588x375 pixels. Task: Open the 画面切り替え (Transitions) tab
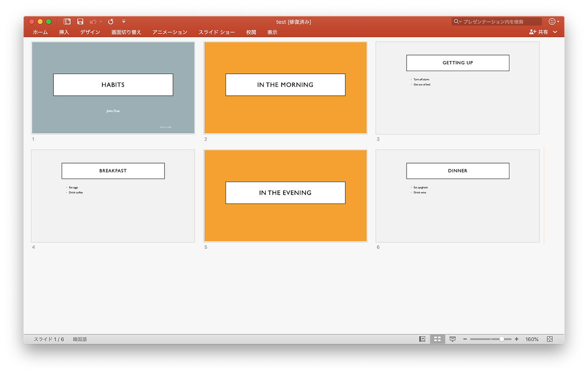pos(126,32)
